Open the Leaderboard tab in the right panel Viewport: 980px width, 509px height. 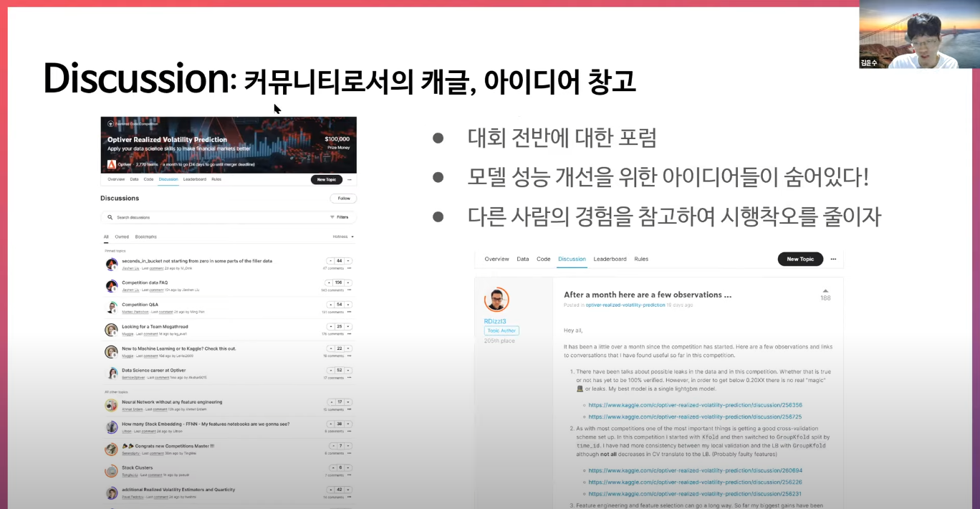(x=610, y=259)
